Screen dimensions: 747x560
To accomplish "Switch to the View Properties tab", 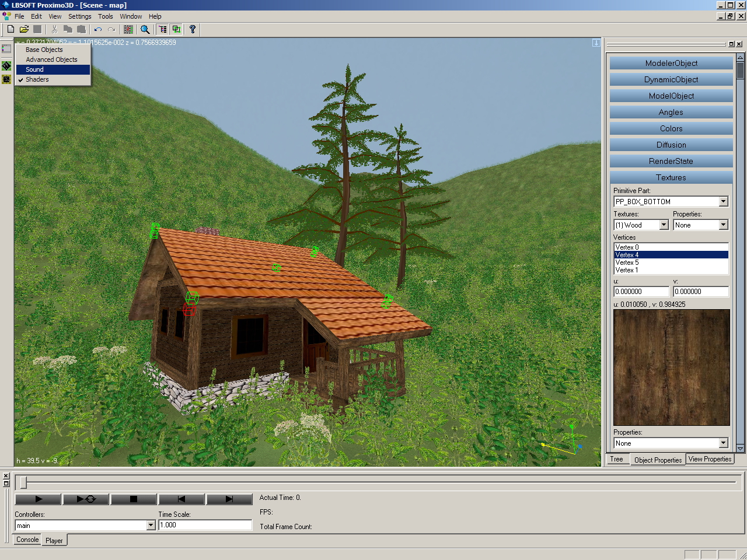I will pos(710,459).
